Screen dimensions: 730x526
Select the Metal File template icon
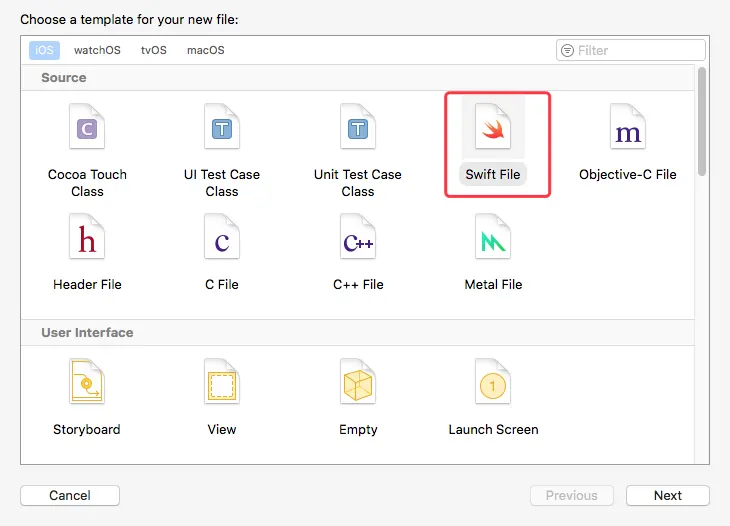(x=493, y=238)
